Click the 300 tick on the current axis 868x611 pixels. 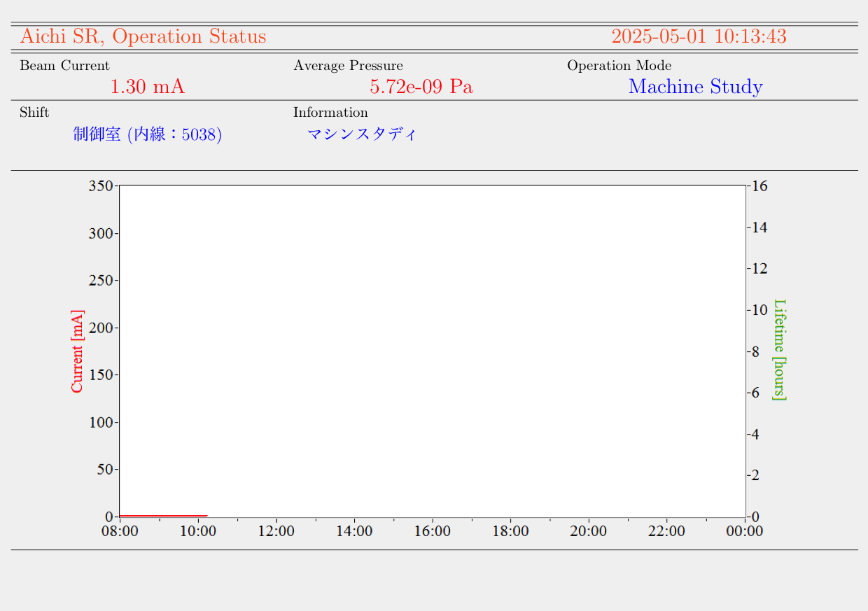[101, 234]
